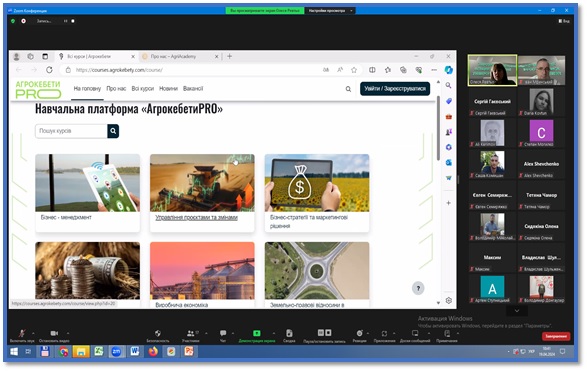Open the 'Всі курси' site menu item
587x371 pixels.
tap(143, 89)
